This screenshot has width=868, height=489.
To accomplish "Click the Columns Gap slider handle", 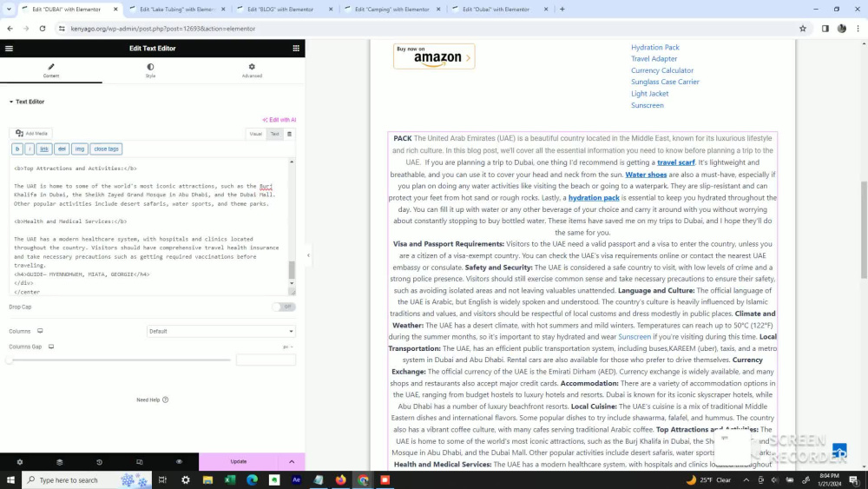I will tap(10, 360).
